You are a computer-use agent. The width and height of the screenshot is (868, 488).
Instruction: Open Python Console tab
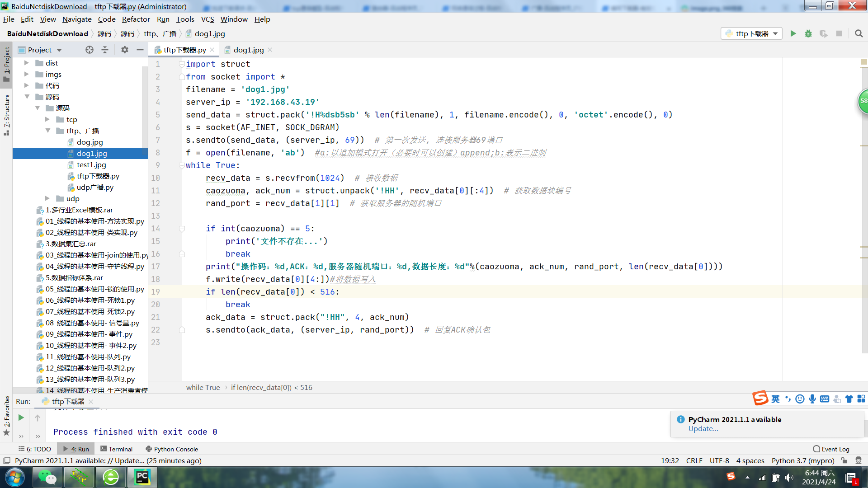(x=171, y=449)
